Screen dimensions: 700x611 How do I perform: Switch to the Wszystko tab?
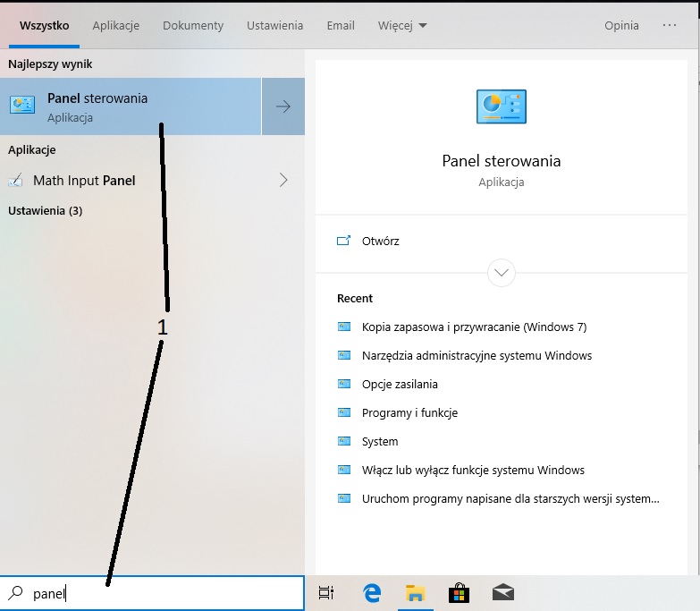[x=44, y=25]
